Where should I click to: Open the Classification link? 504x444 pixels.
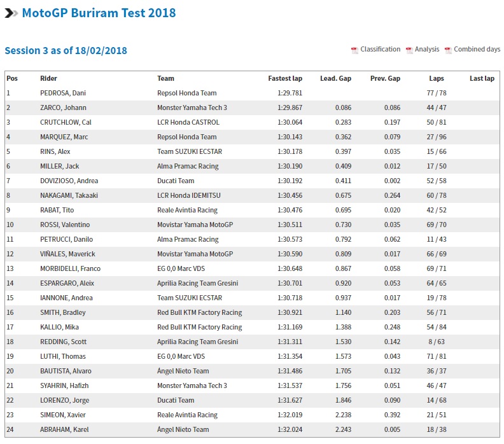click(381, 49)
